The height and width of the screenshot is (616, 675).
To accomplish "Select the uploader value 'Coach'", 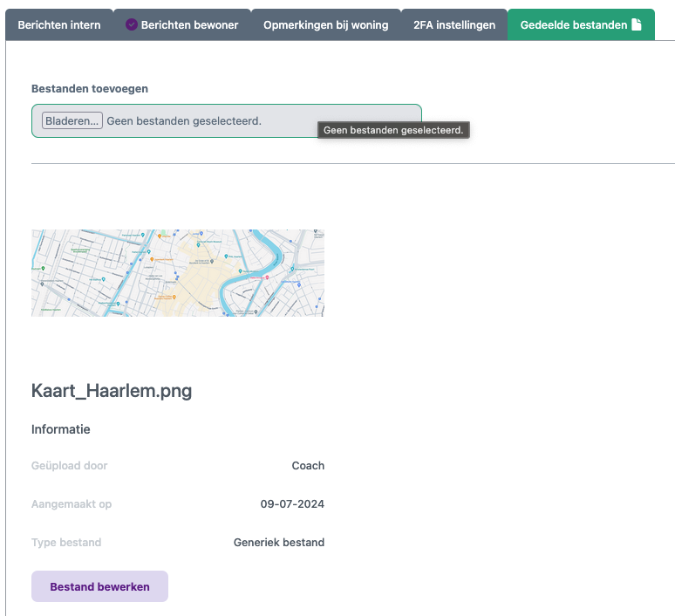I will [x=308, y=466].
